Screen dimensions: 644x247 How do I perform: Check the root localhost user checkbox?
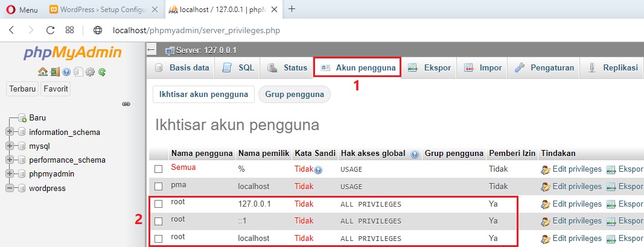[159, 239]
